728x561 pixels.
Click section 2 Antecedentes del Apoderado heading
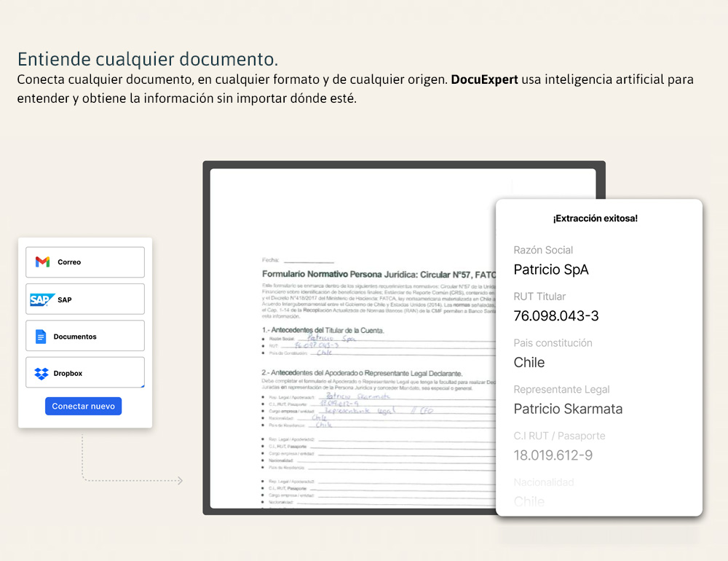(362, 373)
